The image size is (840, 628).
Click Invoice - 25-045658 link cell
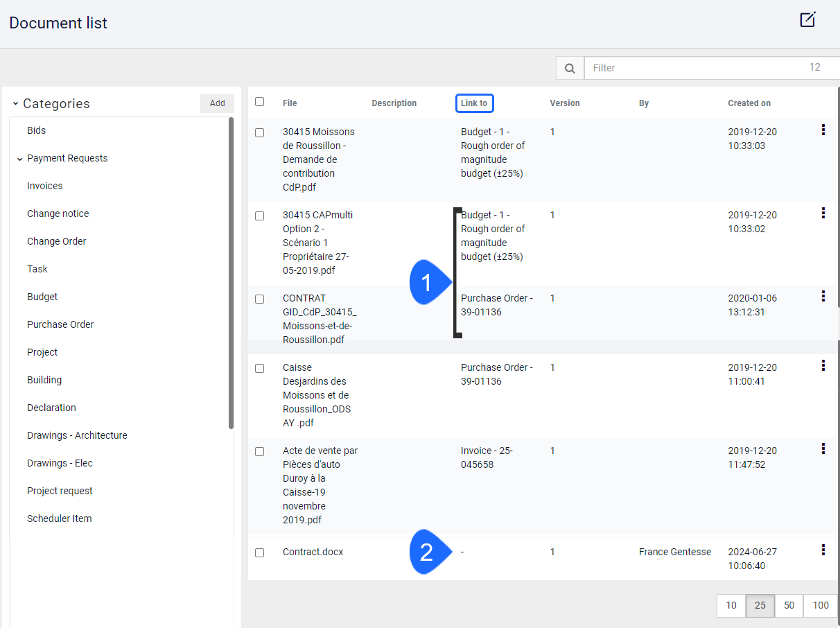coord(487,457)
